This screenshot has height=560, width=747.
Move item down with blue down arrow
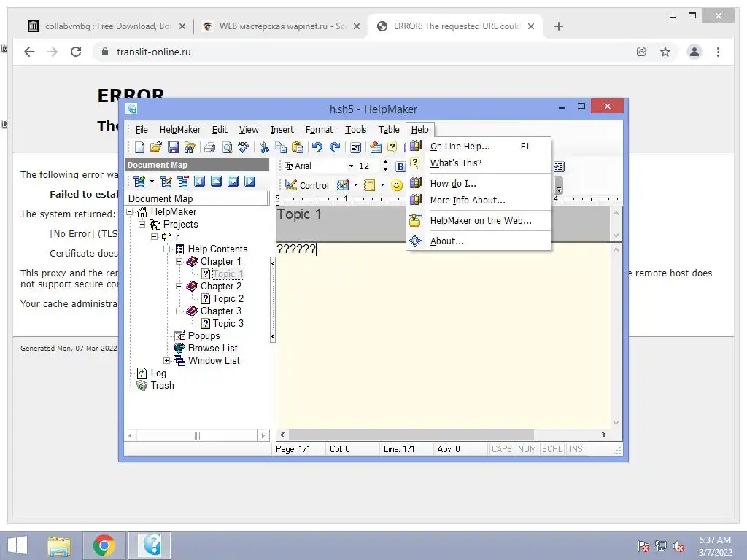pyautogui.click(x=233, y=182)
